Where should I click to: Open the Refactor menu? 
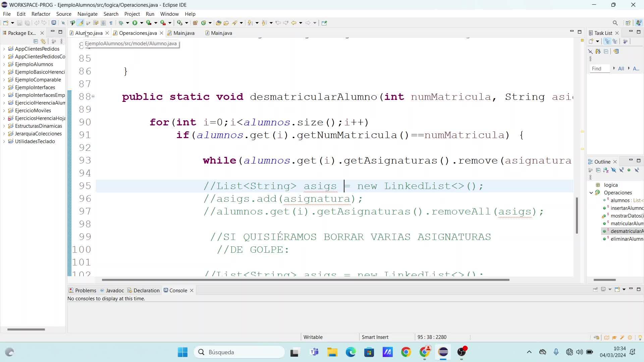[x=41, y=14]
